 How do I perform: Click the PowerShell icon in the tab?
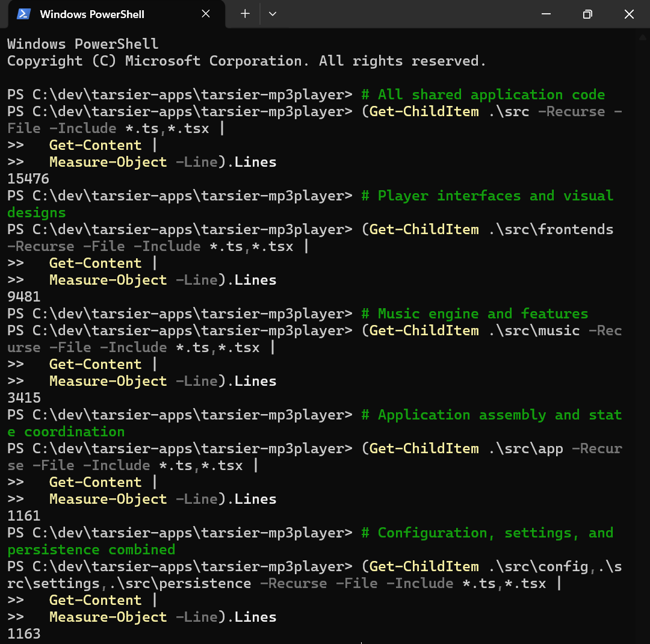(23, 14)
